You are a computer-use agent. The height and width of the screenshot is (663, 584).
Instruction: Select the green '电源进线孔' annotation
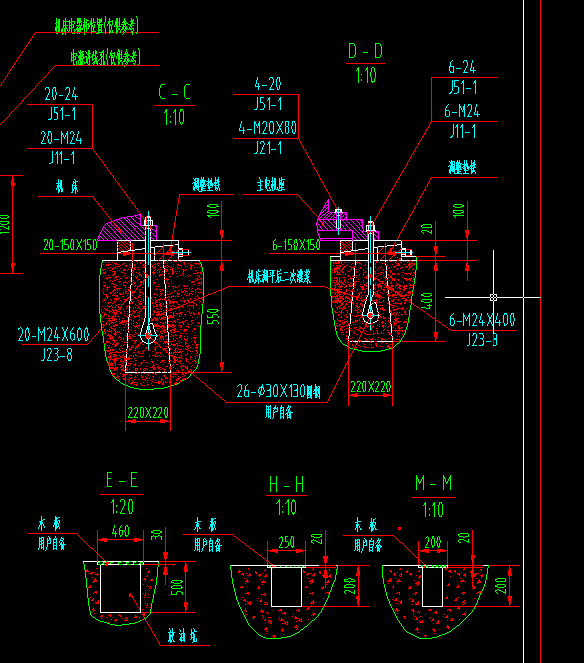(105, 57)
